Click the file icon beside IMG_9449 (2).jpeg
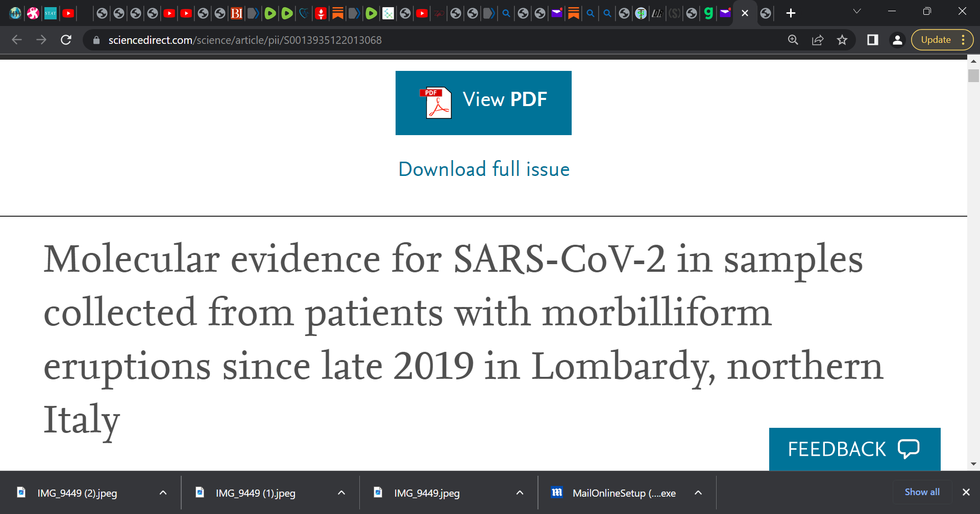 tap(21, 492)
